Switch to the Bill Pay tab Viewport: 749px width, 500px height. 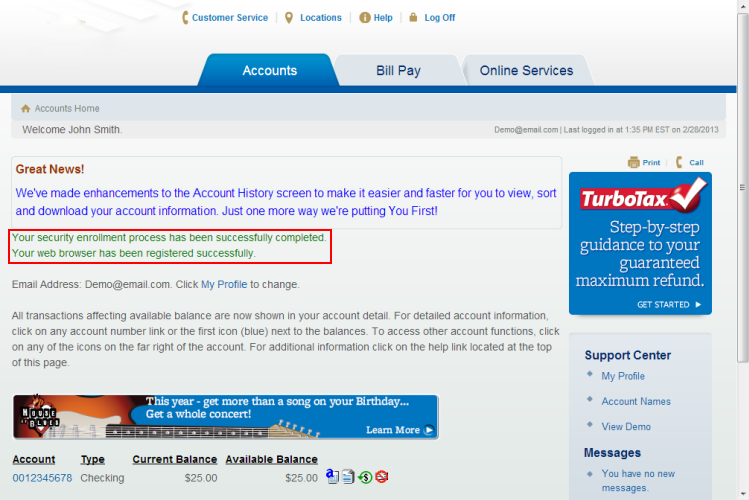[398, 71]
